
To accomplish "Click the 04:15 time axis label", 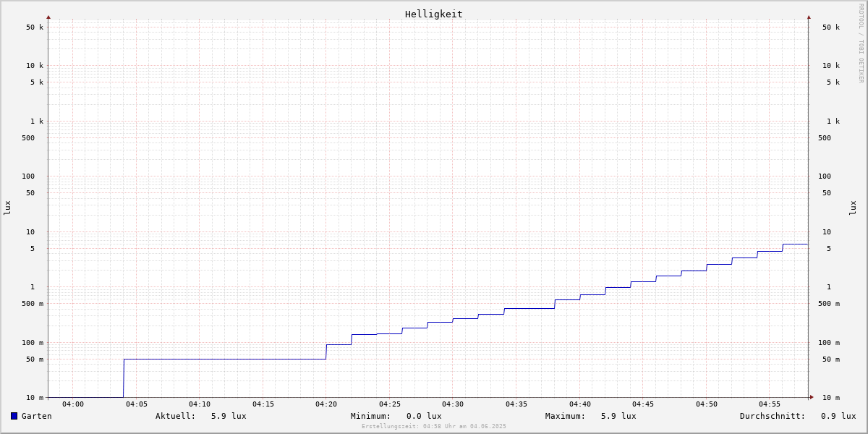I will [x=263, y=404].
